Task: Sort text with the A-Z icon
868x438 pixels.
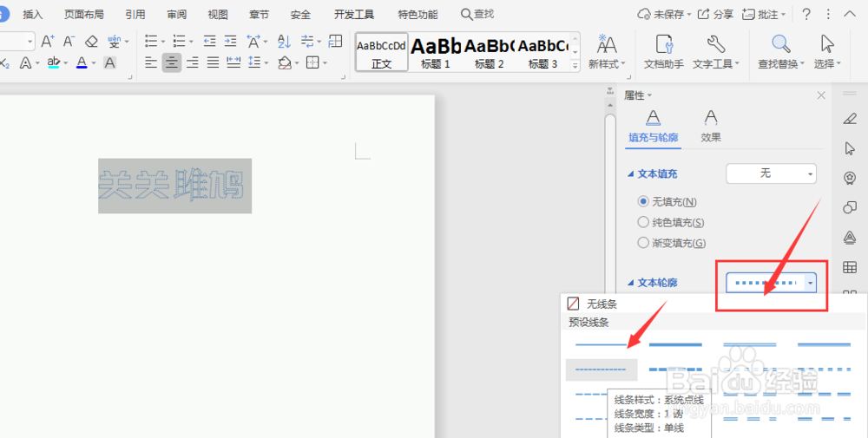Action: (284, 41)
